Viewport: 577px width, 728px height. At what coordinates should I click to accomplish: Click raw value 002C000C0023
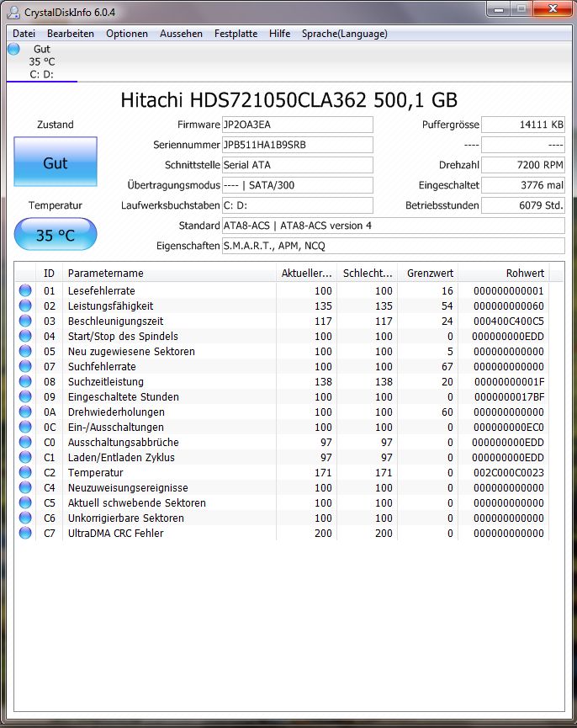[x=508, y=473]
